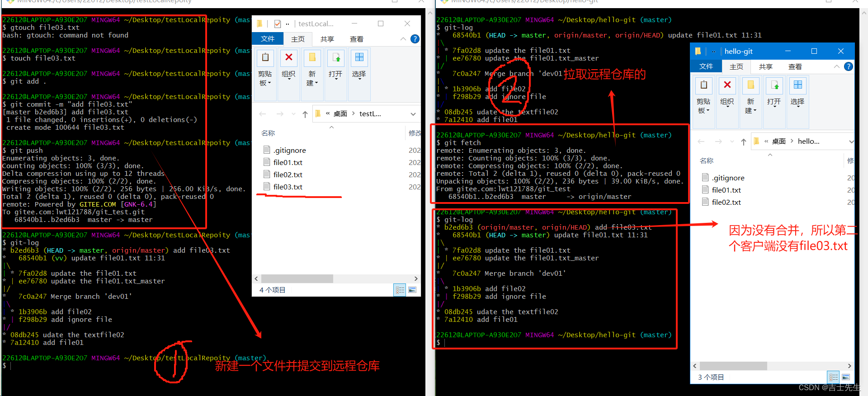Go forward in testLocal explorer navigation

pyautogui.click(x=280, y=114)
